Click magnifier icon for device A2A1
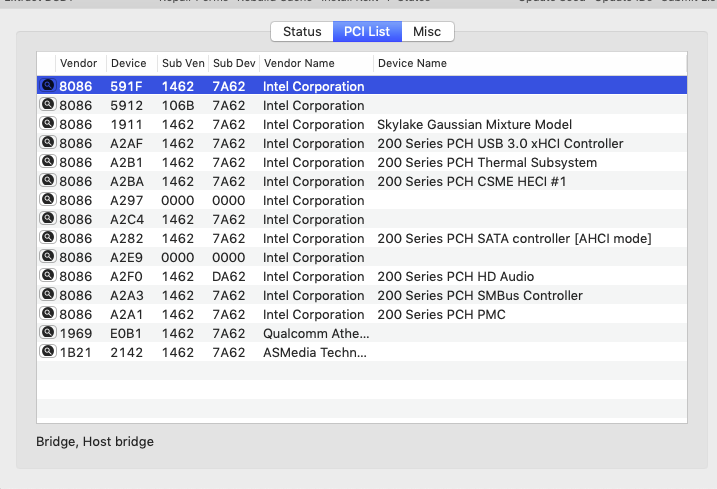The height and width of the screenshot is (489, 717). click(48, 313)
